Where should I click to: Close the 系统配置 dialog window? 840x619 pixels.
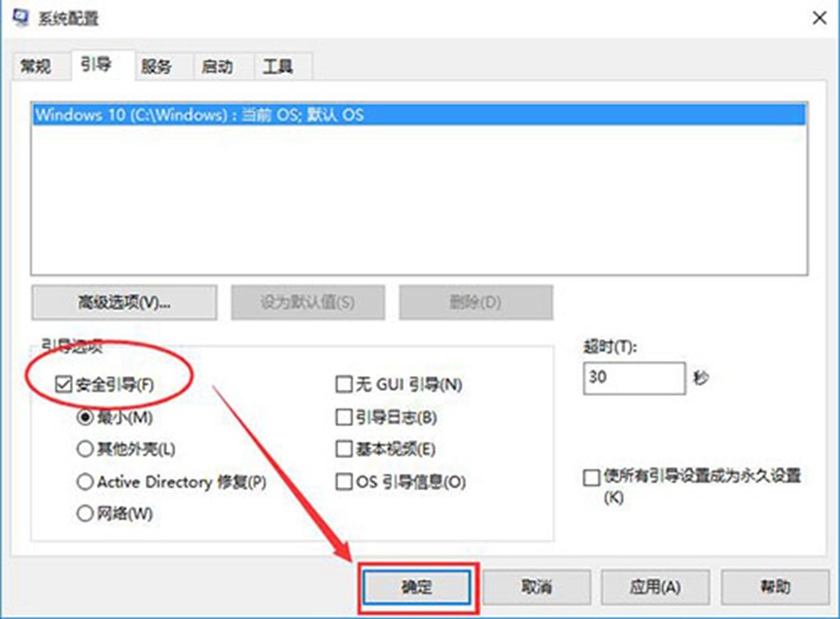(818, 17)
